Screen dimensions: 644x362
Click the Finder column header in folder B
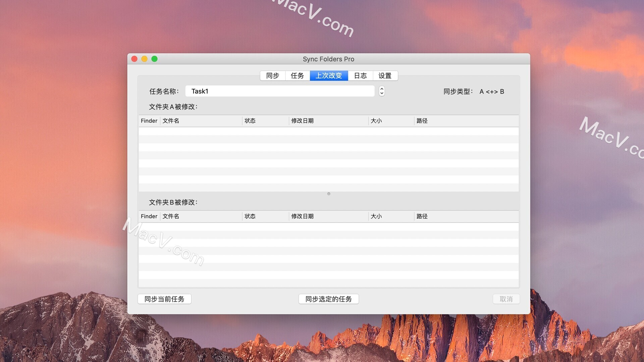pyautogui.click(x=149, y=216)
